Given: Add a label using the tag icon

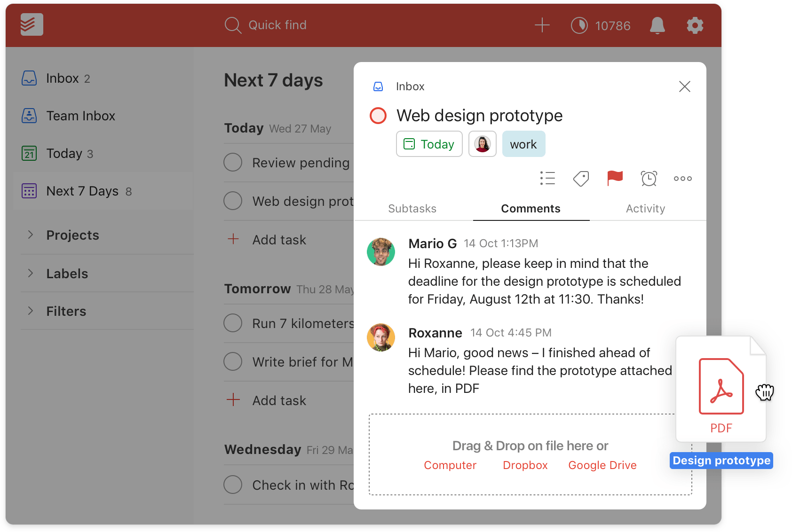Looking at the screenshot, I should (581, 179).
